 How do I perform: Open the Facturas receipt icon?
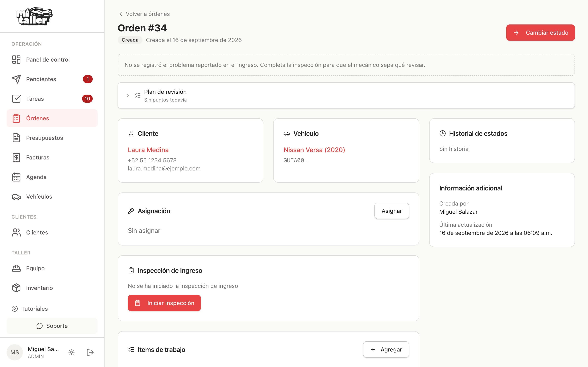pos(16,157)
